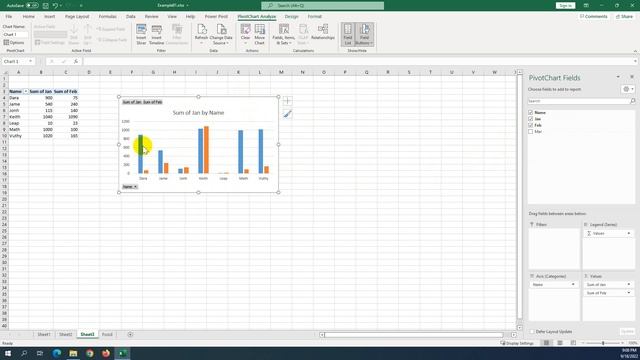
Task: Toggle the AutoSave switch
Action: click(x=32, y=6)
